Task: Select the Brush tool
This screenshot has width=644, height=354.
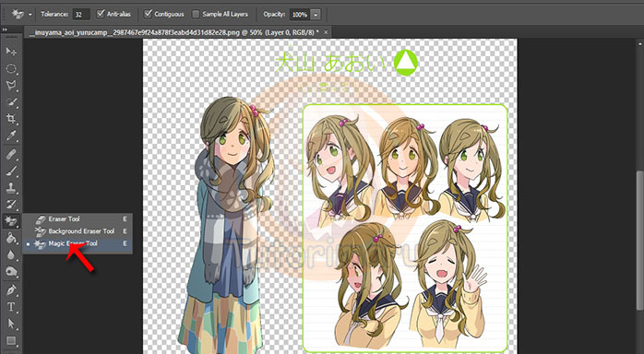Action: click(11, 171)
